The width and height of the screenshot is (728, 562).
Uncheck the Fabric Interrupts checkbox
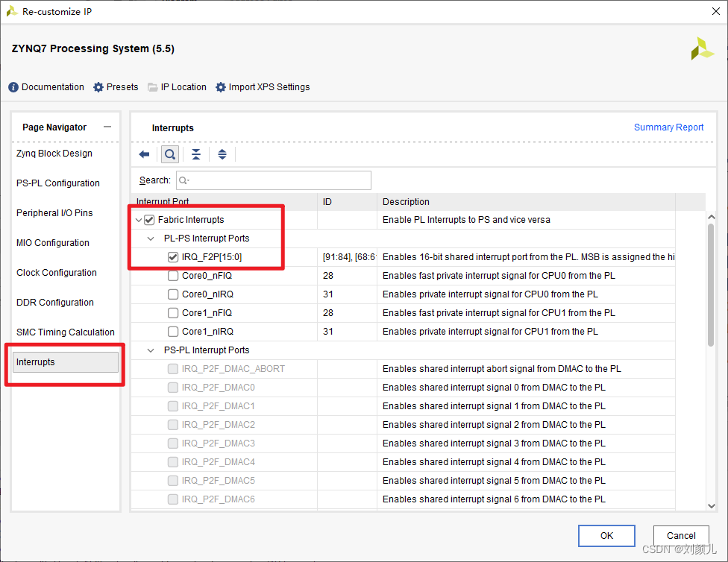tap(149, 220)
